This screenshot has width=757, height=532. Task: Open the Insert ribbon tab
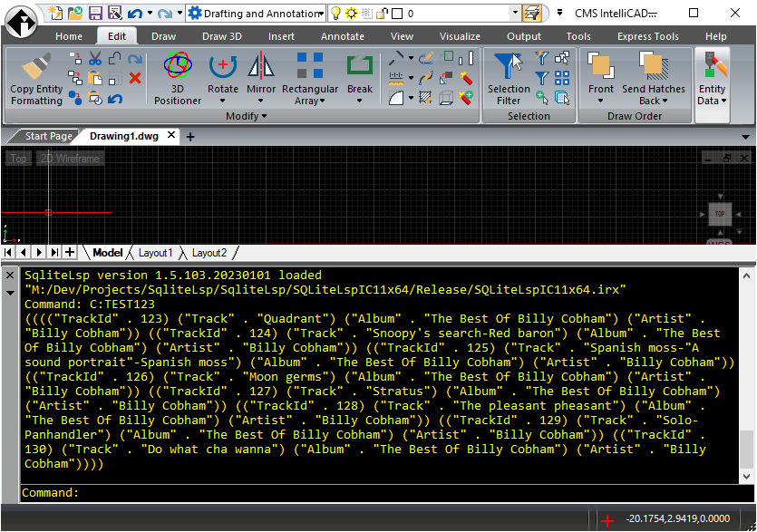pyautogui.click(x=281, y=36)
